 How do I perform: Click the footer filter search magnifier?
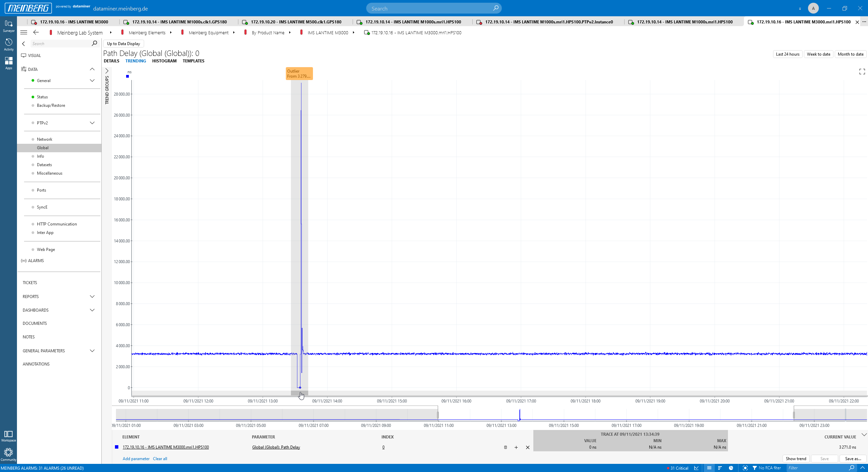(851, 468)
